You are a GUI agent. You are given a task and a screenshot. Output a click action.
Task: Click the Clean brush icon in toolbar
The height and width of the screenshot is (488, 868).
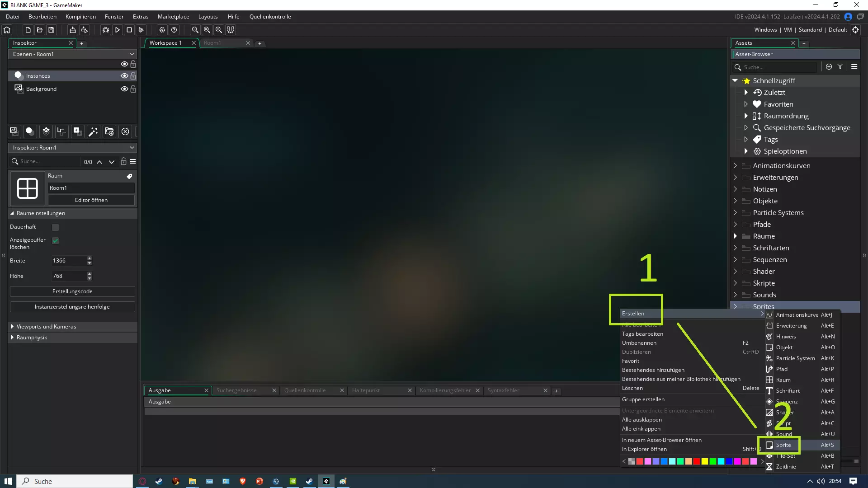point(141,30)
